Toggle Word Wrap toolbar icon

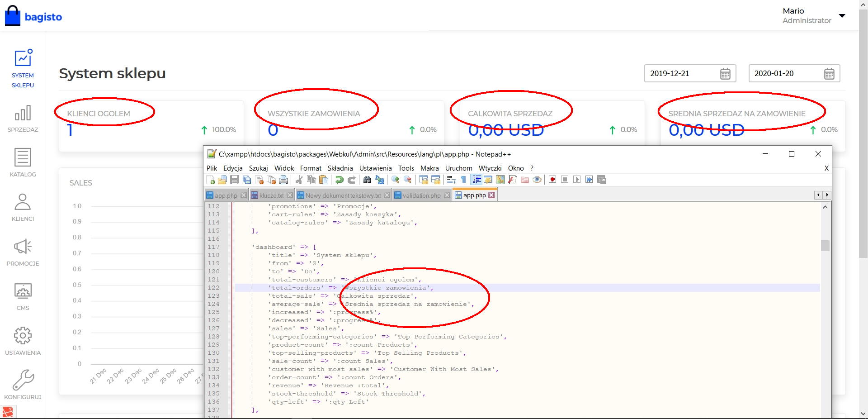click(451, 180)
